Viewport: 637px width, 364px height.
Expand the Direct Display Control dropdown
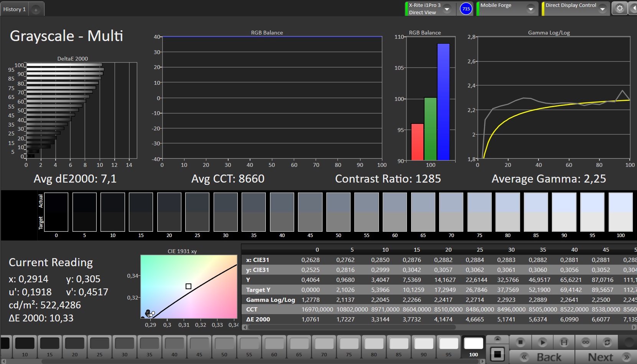602,9
